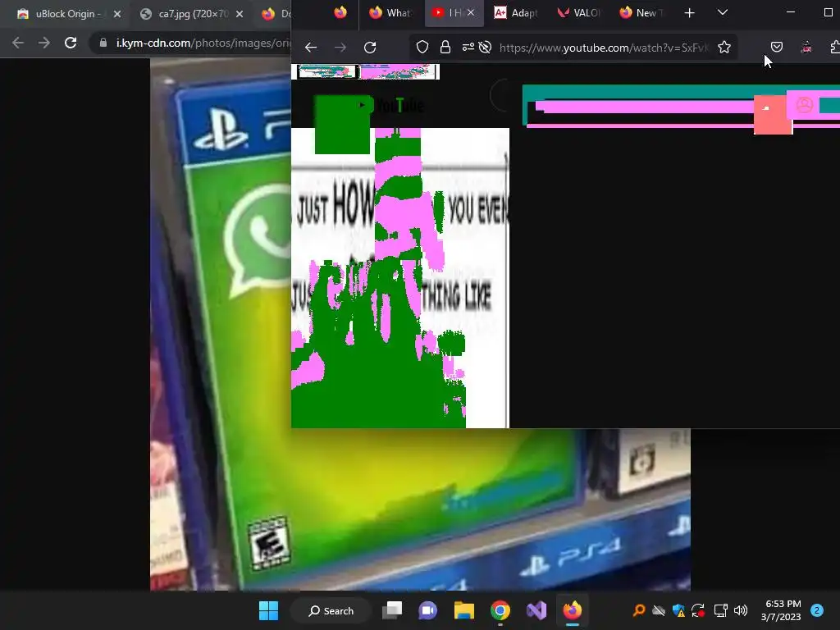
Task: Click the Chrome lock icon for kym-cdn
Action: click(x=103, y=43)
